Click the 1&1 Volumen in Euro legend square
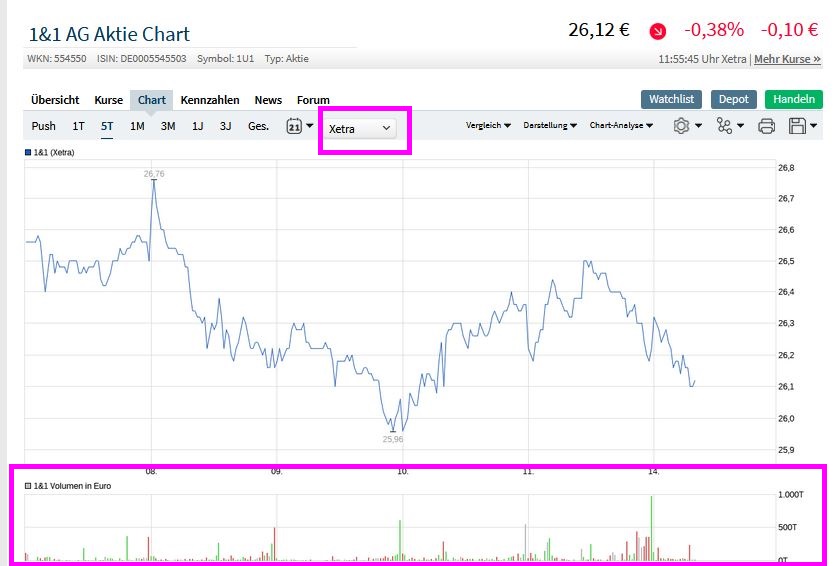 point(28,486)
